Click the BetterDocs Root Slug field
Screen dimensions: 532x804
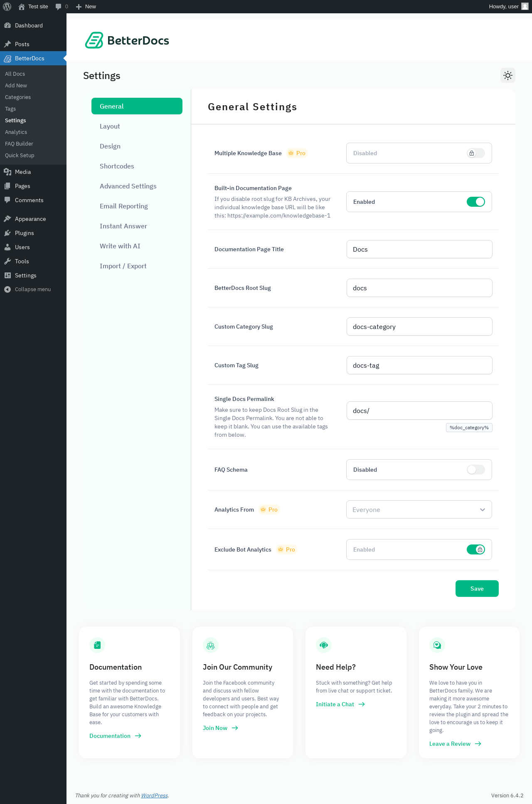point(419,288)
